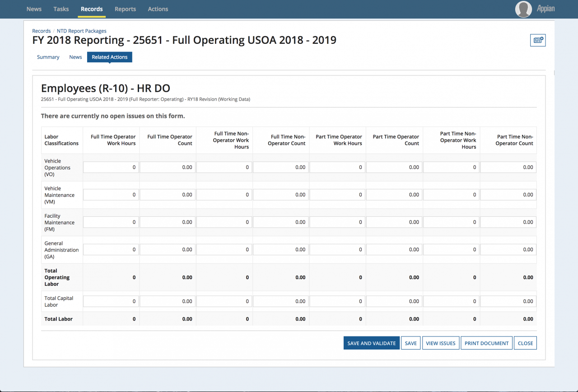This screenshot has height=392, width=578.
Task: Edit Vehicle Maintenance Part Time Non-Operator Count
Action: tap(508, 195)
